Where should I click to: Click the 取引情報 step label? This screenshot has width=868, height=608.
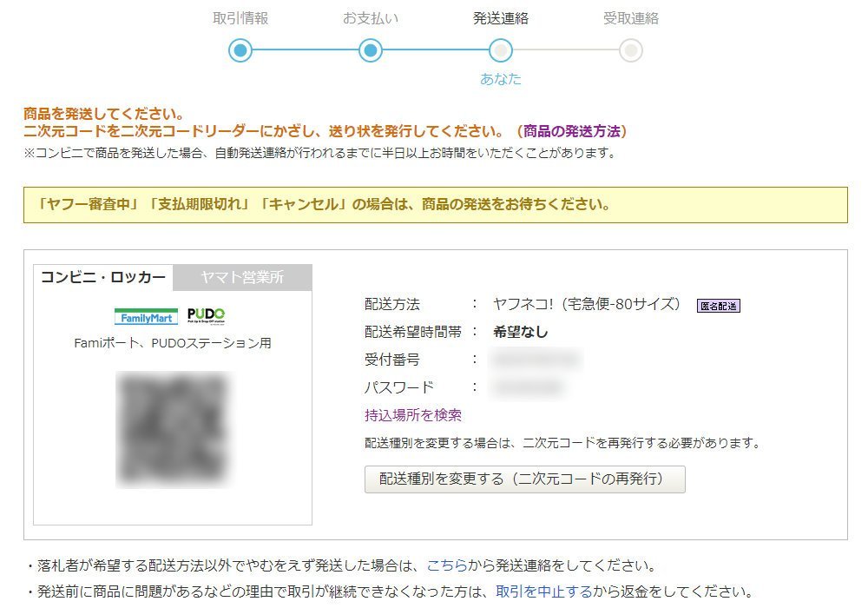[x=240, y=18]
